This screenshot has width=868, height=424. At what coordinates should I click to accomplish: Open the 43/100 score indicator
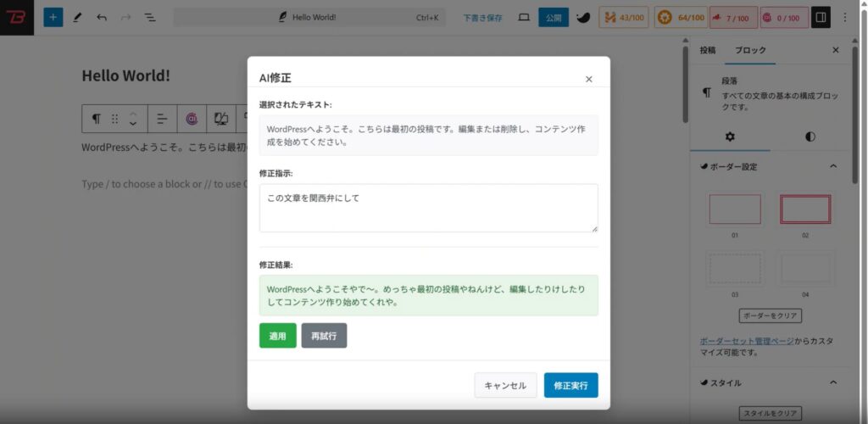623,18
